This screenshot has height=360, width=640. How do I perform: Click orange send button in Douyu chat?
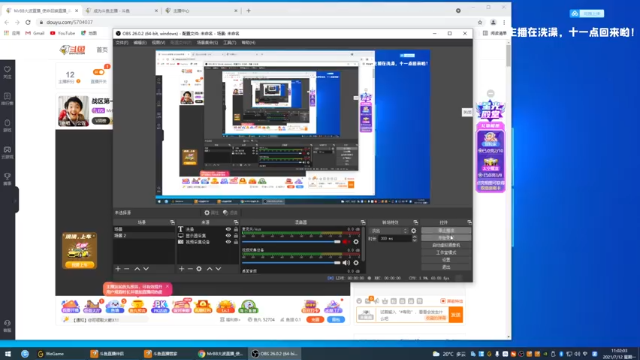click(x=456, y=314)
